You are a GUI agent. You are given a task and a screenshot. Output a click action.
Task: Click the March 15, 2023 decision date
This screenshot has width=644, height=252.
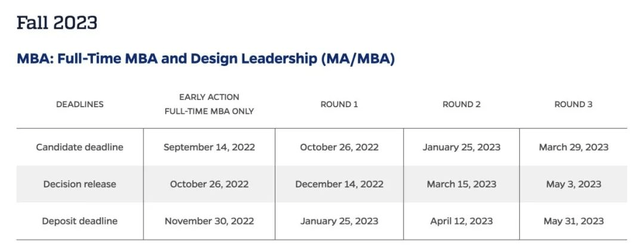[x=462, y=184]
